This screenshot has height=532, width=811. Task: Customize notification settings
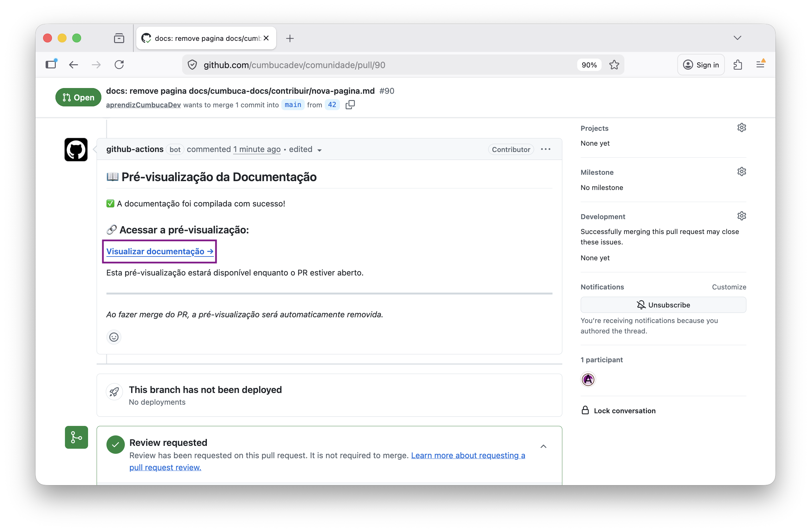pyautogui.click(x=729, y=287)
